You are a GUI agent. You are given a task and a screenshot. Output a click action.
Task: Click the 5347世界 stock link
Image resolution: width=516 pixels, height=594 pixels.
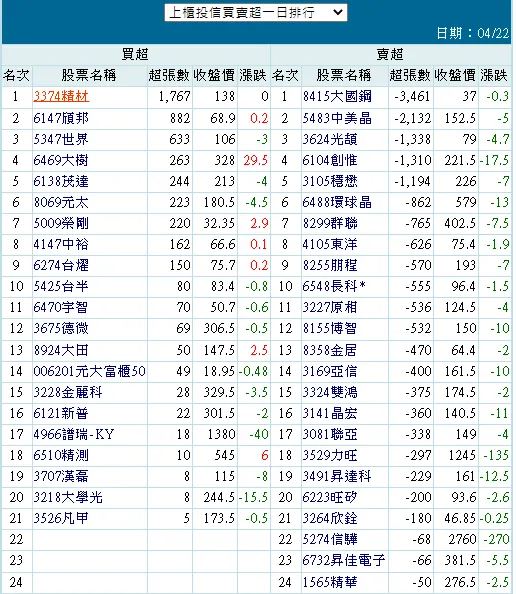(x=61, y=139)
